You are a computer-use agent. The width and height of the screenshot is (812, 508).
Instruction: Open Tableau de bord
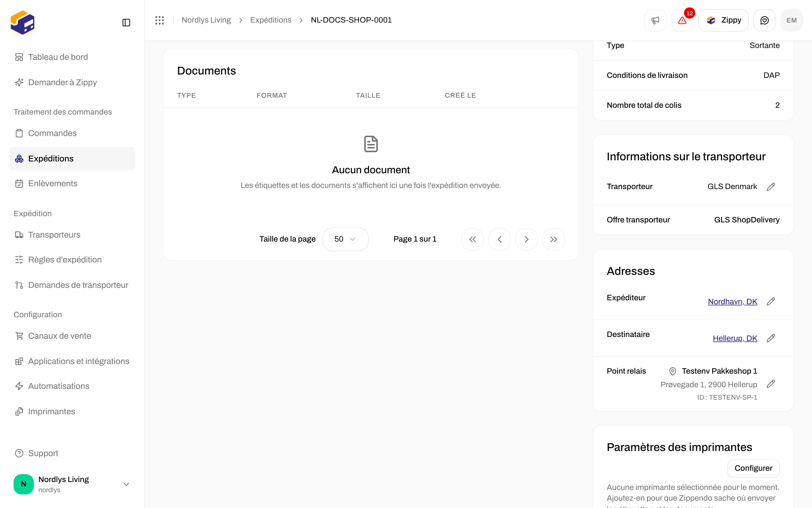click(72, 57)
